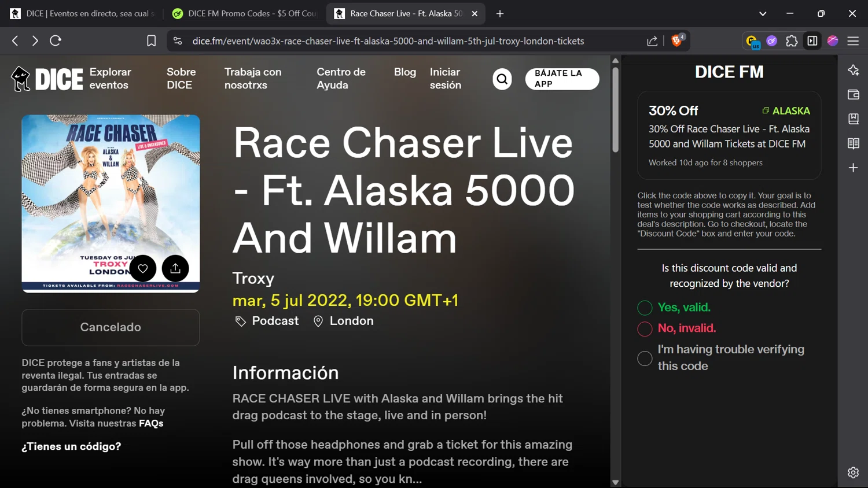Click 'Iniciar sesión'
This screenshot has height=488, width=868.
pos(446,79)
